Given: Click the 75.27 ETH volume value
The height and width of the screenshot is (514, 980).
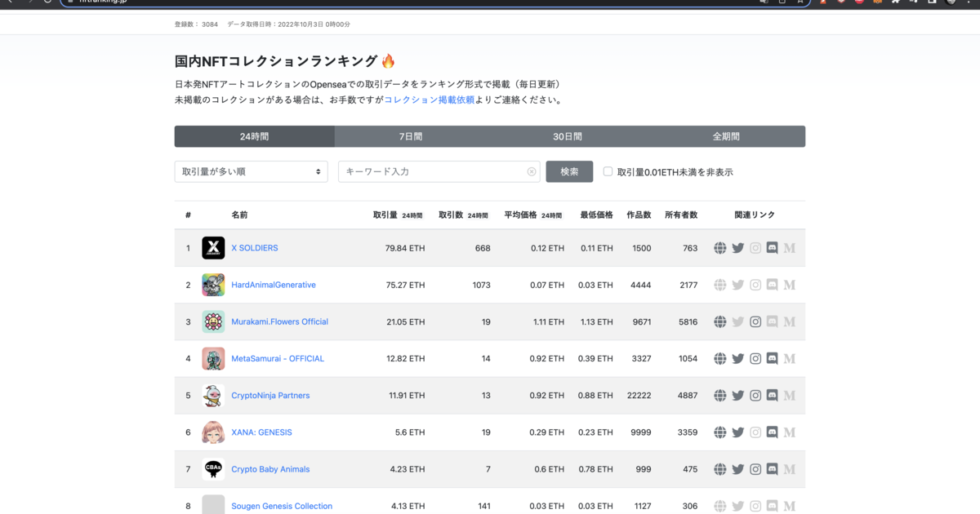Looking at the screenshot, I should pyautogui.click(x=405, y=285).
